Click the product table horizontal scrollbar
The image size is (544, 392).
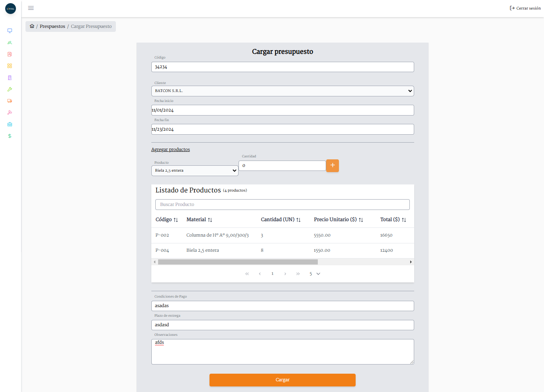coord(238,262)
